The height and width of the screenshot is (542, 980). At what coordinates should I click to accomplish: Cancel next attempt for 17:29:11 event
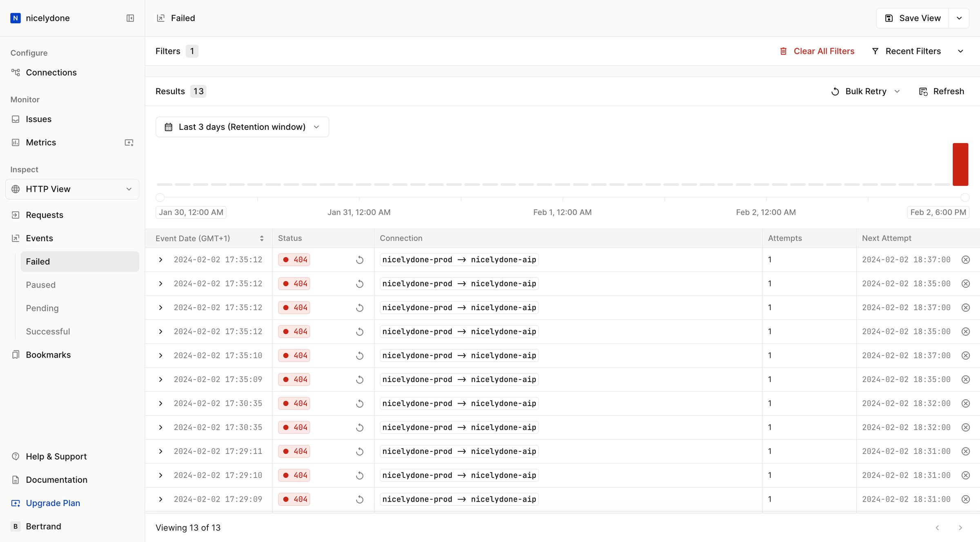[x=966, y=451]
